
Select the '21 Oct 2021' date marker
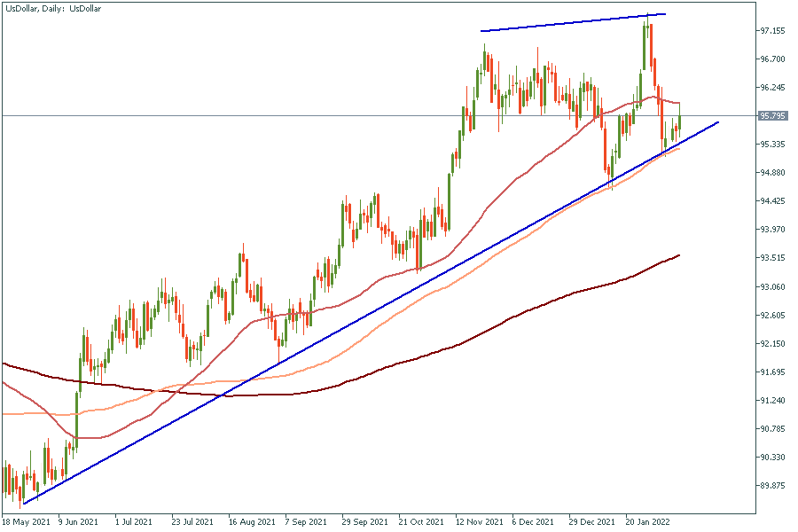coord(422,522)
